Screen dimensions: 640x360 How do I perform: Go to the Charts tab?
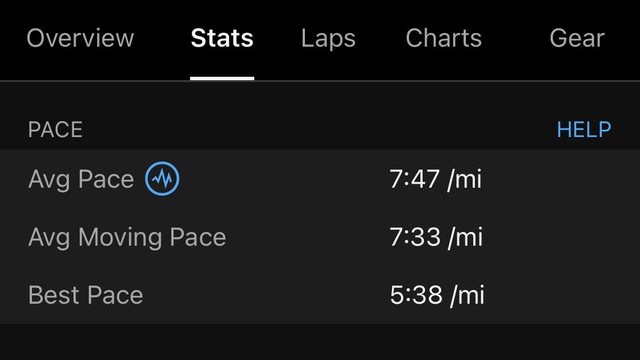click(444, 38)
